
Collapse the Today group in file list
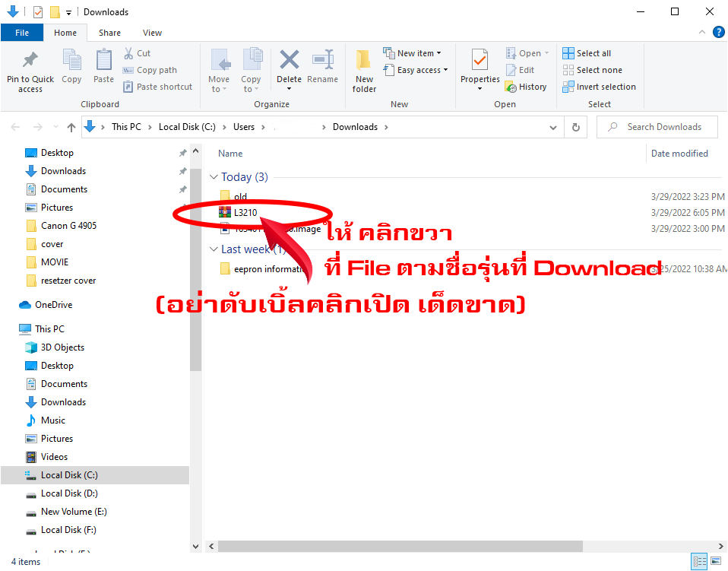214,177
